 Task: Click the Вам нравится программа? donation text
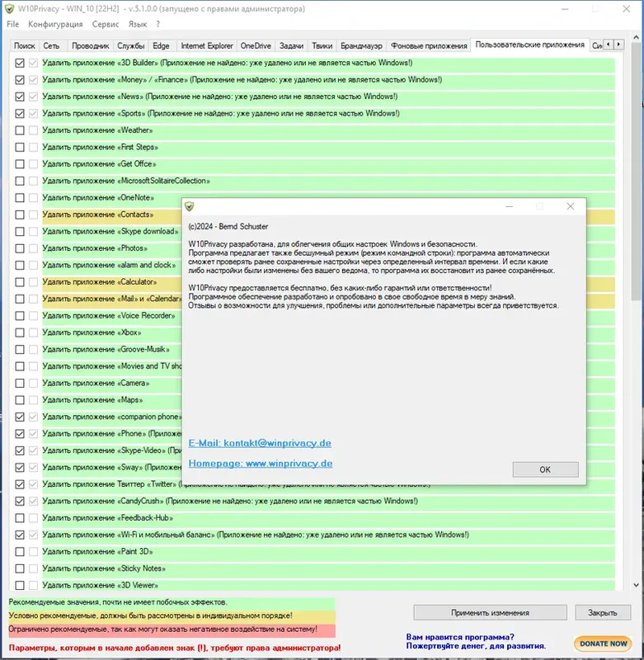[x=476, y=642]
